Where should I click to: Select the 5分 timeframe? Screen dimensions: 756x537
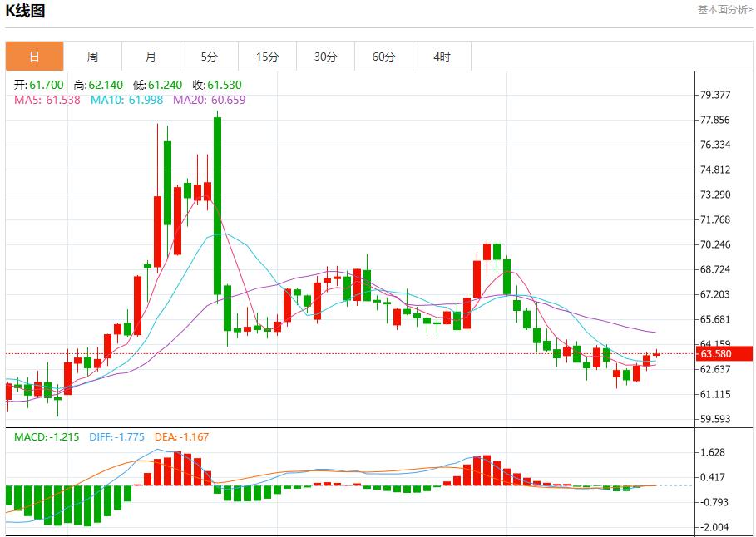point(209,56)
